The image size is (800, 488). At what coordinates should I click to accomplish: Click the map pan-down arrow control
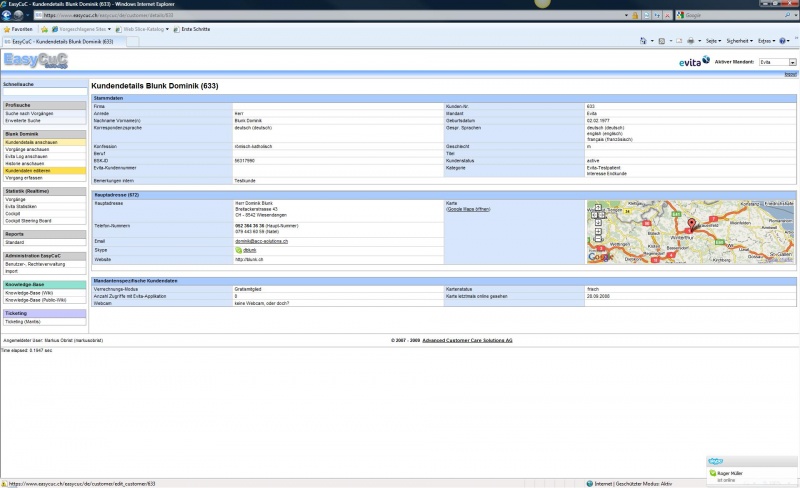(x=598, y=222)
